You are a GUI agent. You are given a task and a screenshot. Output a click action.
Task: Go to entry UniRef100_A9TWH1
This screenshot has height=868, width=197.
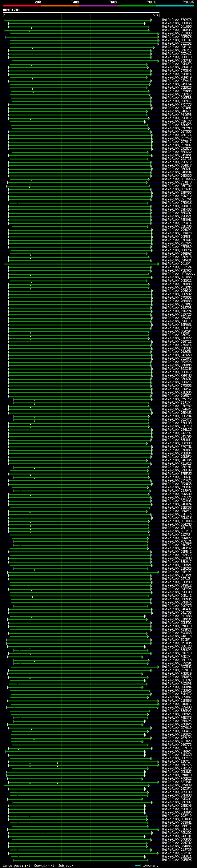177,108
